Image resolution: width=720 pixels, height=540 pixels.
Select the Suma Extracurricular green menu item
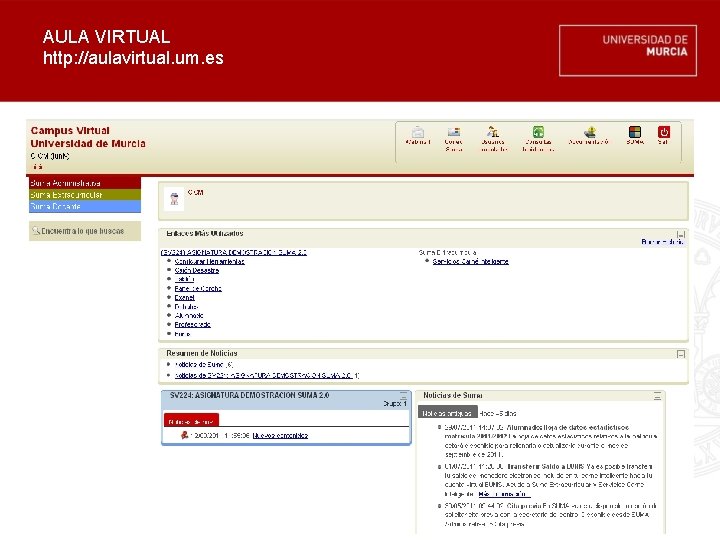point(85,195)
